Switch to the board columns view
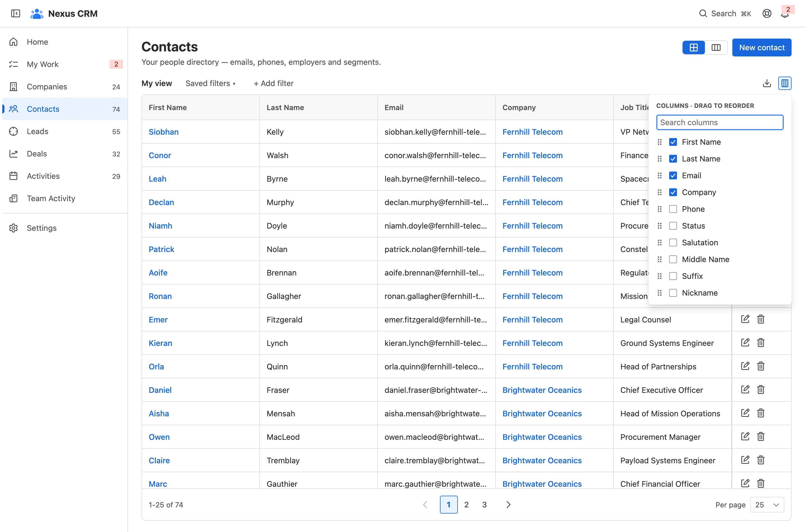805x532 pixels. coord(716,47)
